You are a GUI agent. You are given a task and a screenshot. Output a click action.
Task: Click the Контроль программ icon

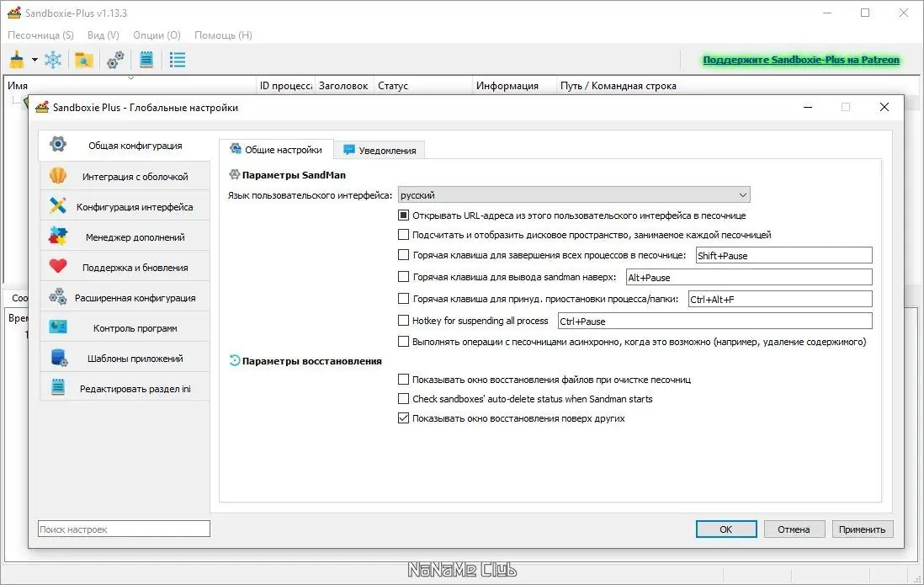pos(58,327)
